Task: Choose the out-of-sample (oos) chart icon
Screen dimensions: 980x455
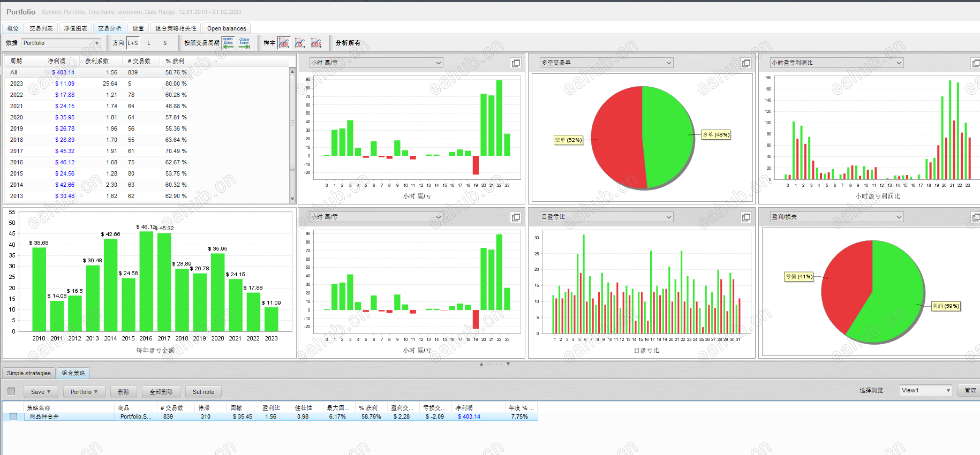Action: pos(316,43)
